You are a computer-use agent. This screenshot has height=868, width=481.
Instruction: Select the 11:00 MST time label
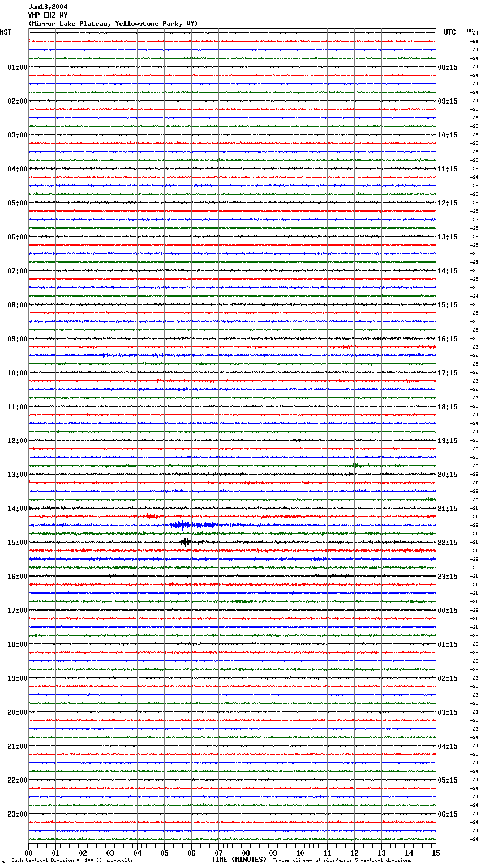point(18,407)
